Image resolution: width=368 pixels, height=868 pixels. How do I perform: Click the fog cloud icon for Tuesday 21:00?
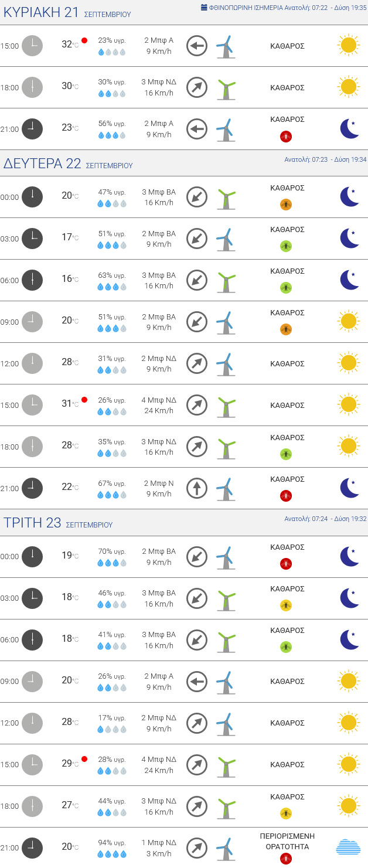(x=348, y=847)
